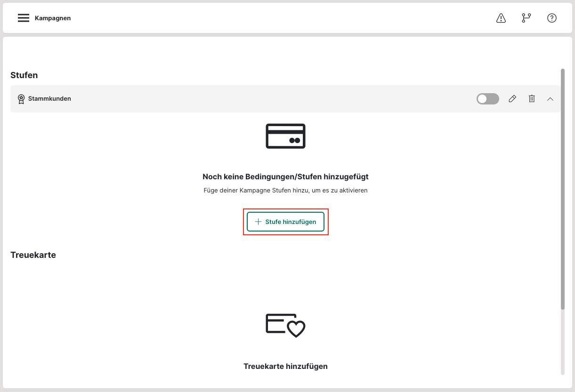This screenshot has height=392, width=575.
Task: Click 'Noch keine Bedingungen/Stufen hinzugefügt' message
Action: [285, 177]
